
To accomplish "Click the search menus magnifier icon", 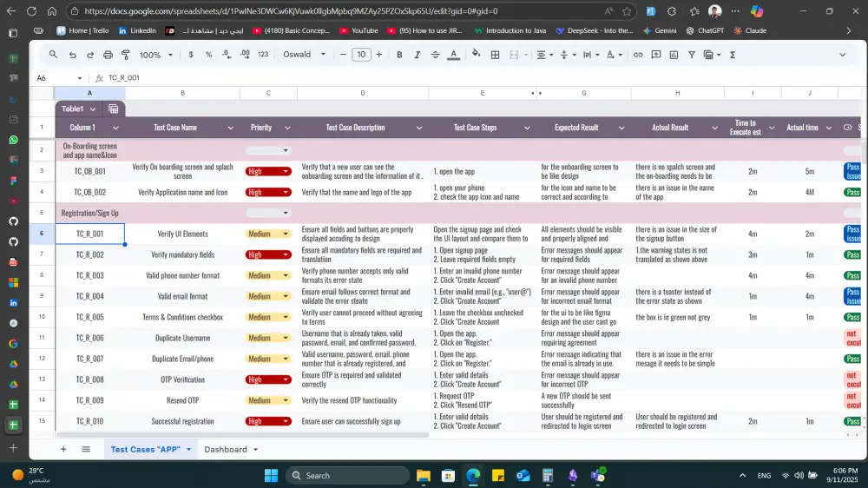I will [x=53, y=55].
